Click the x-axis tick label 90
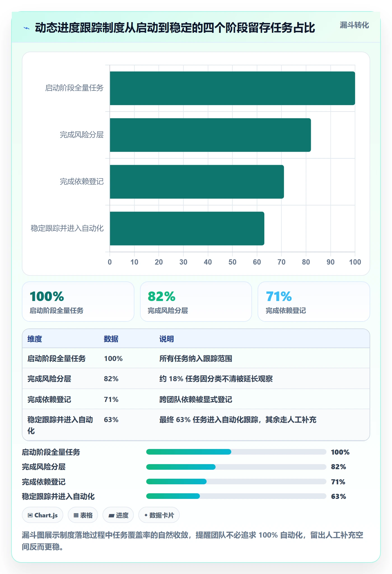This screenshot has width=392, height=574. coord(330,262)
